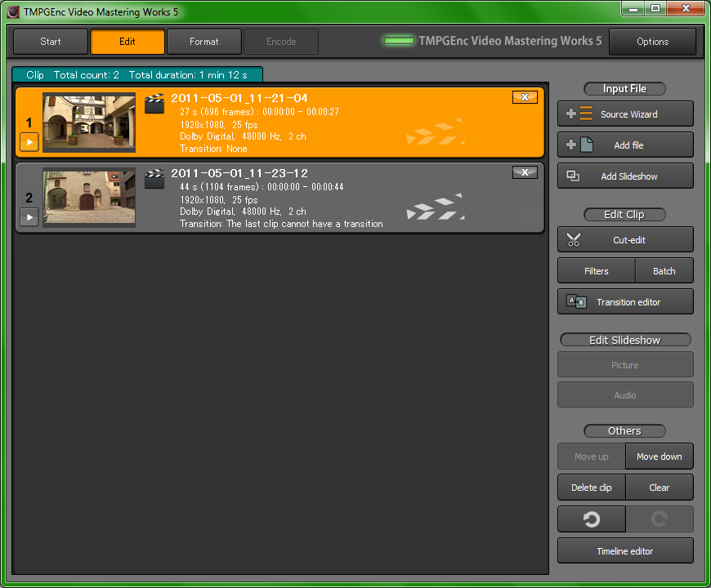The height and width of the screenshot is (588, 711).
Task: Switch to the Format stage
Action: coord(204,42)
